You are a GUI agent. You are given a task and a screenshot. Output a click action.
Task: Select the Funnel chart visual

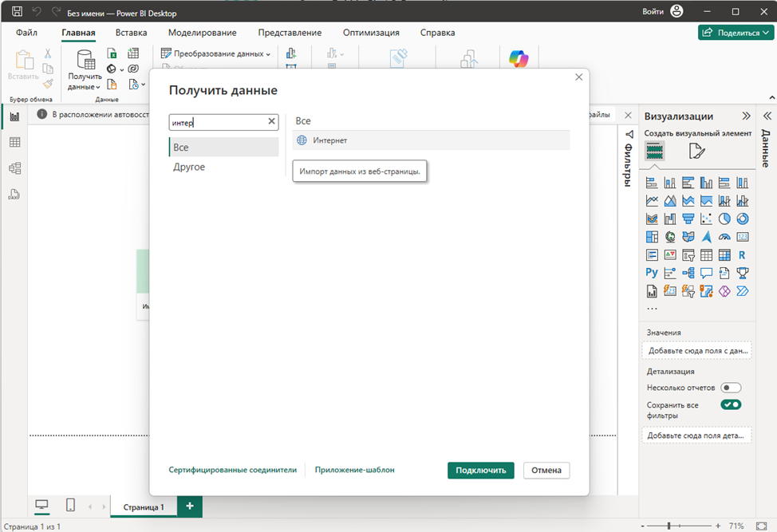pos(688,219)
